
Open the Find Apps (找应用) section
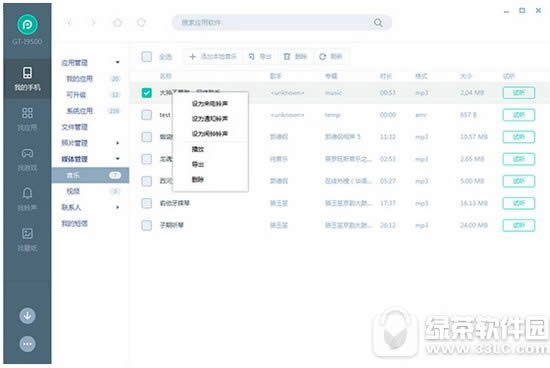point(27,119)
